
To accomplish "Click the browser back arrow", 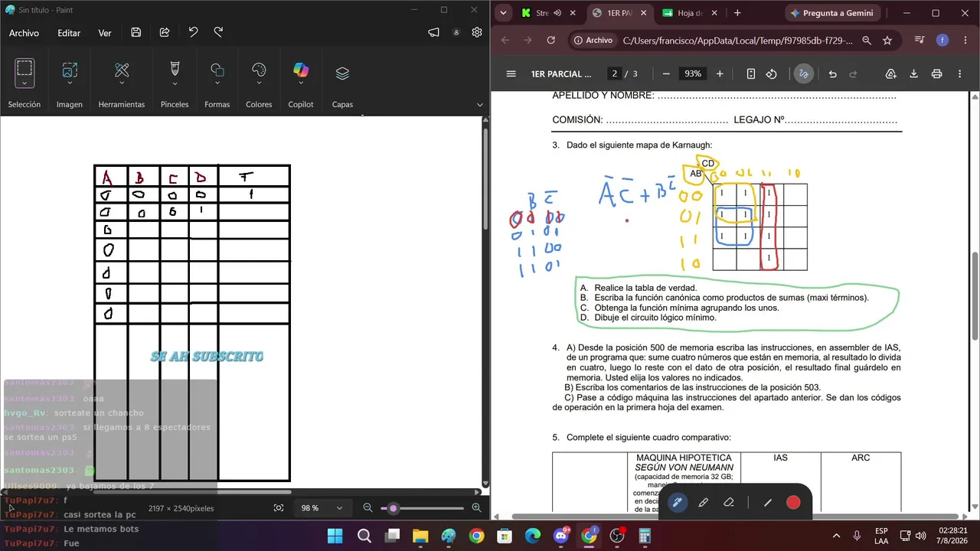I will [x=505, y=41].
